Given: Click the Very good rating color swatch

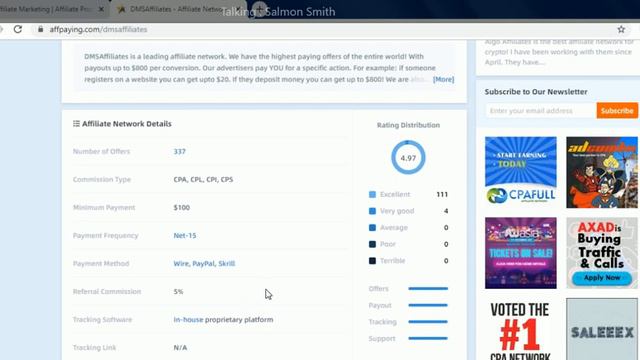Looking at the screenshot, I should (x=372, y=211).
